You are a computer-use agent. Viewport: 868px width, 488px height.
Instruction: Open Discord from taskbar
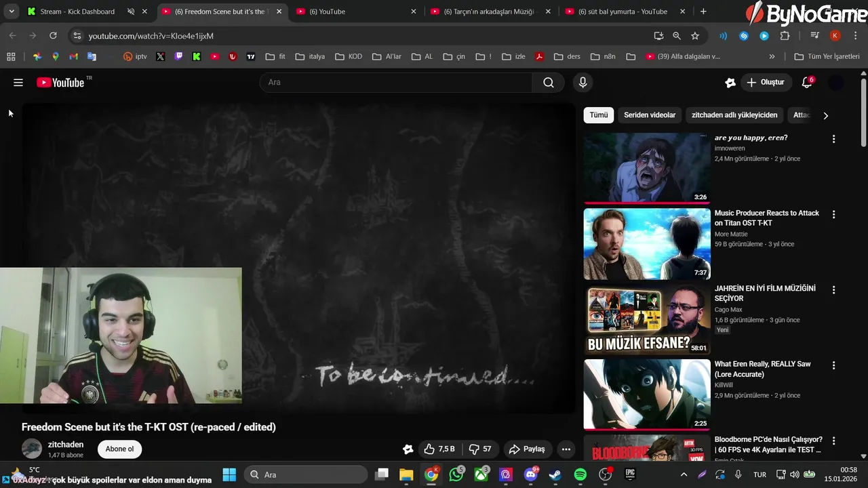click(x=531, y=474)
